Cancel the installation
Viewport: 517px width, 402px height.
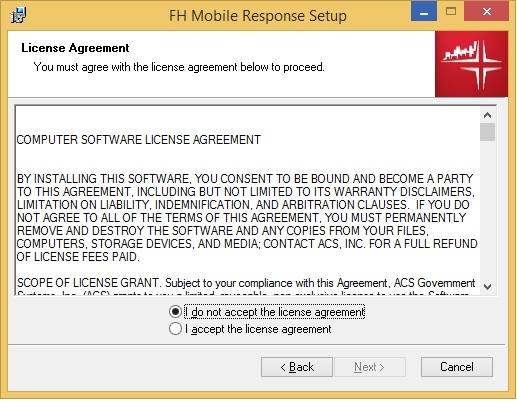point(457,367)
